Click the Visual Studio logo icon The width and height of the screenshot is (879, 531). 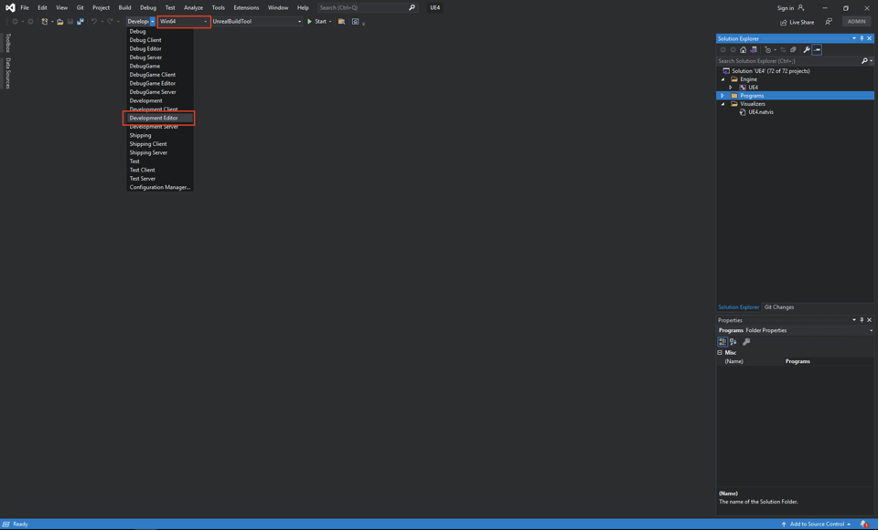pos(10,8)
